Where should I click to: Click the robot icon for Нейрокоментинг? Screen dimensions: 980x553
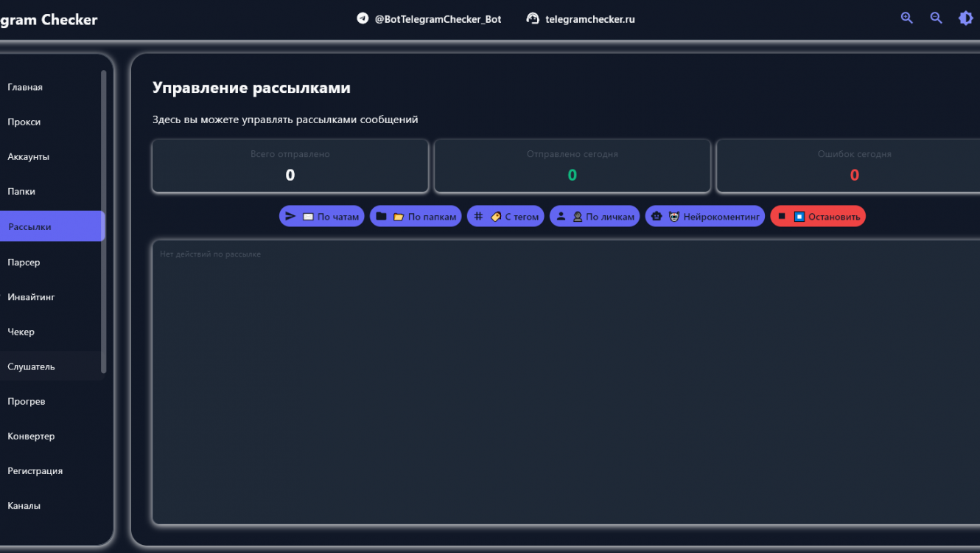pos(657,216)
